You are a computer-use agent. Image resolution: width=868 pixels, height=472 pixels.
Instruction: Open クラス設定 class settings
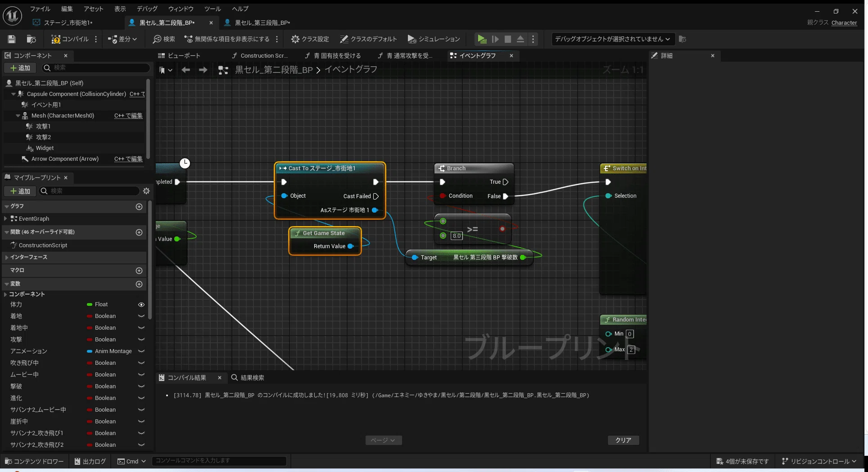coord(310,39)
